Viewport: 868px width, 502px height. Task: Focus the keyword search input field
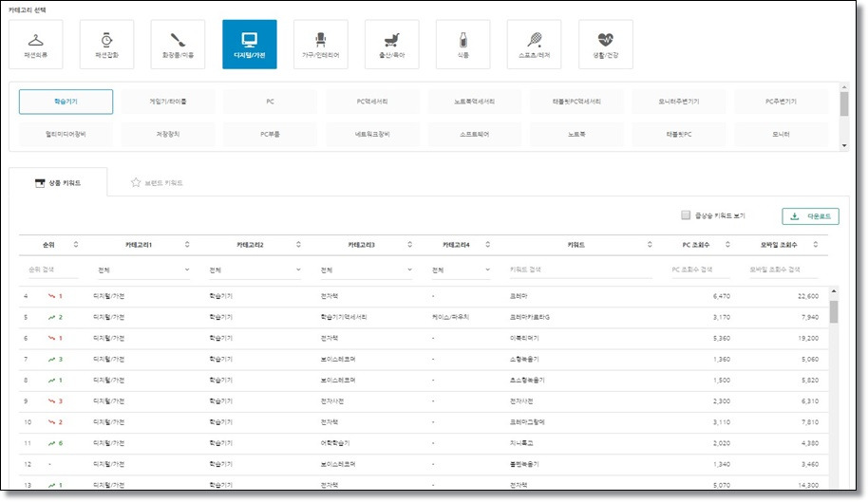(579, 270)
